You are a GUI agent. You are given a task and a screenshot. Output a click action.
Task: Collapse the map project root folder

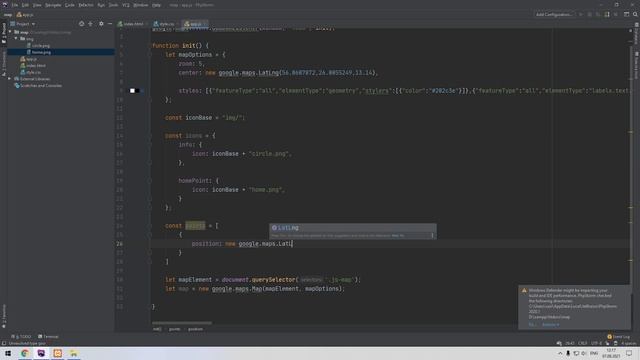tap(10, 32)
